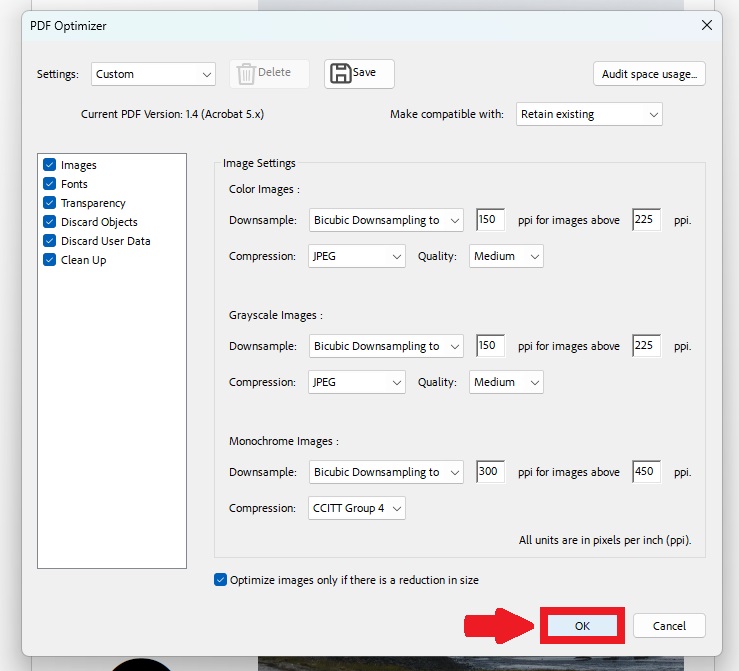Uncheck the Fonts panel checkbox
The width and height of the screenshot is (739, 671).
coord(49,183)
